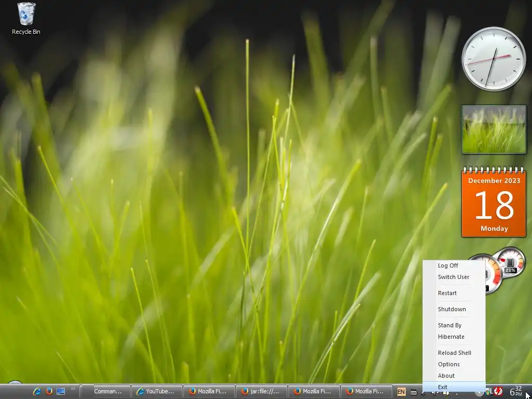Screen dimensions: 532x399
Task: Click the taskbar clock showing 6:32 PM
Action: point(515,391)
